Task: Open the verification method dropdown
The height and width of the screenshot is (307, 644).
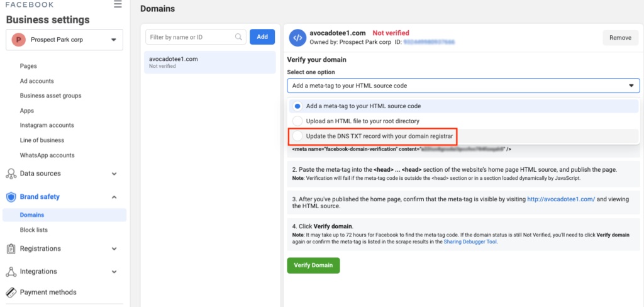Action: pos(464,86)
